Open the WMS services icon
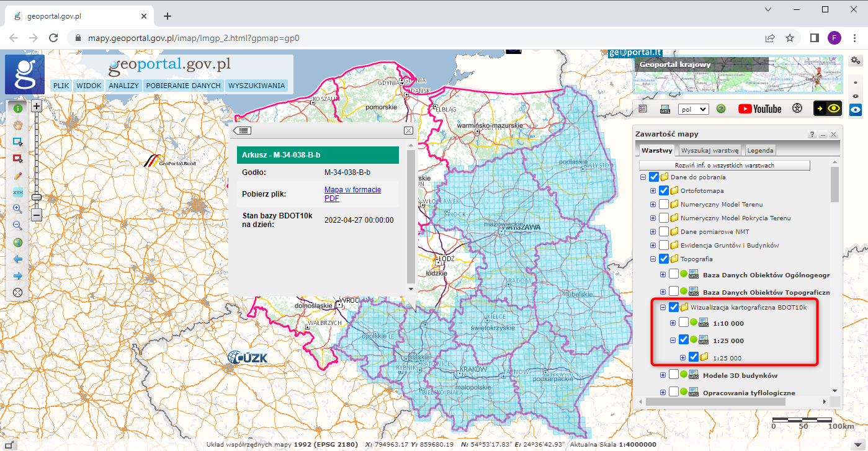 point(664,109)
